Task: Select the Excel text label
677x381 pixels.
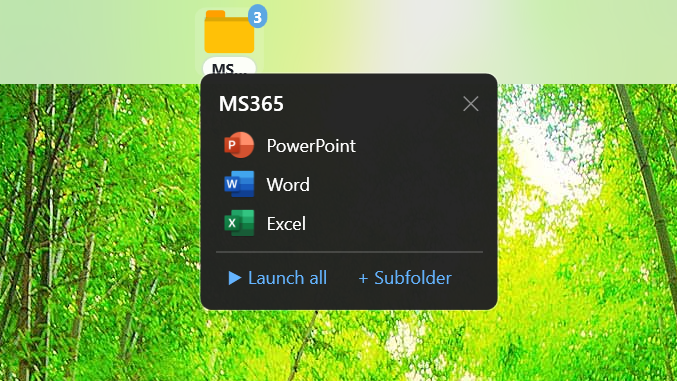Action: click(286, 223)
